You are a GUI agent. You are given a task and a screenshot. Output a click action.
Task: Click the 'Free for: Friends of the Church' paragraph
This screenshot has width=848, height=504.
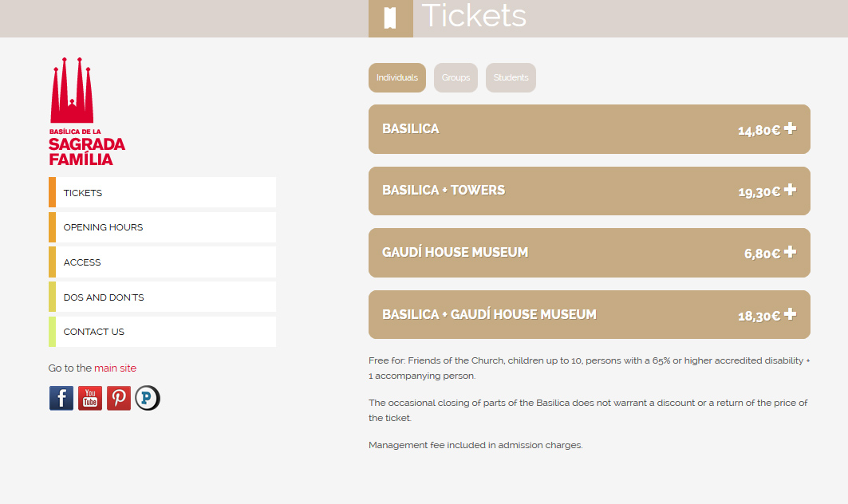coord(590,368)
